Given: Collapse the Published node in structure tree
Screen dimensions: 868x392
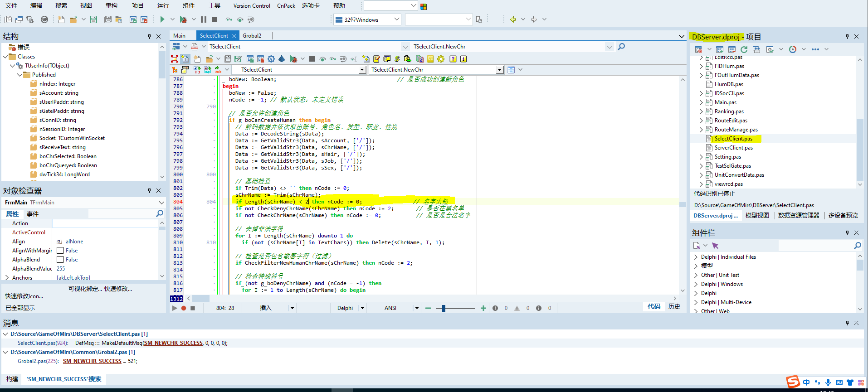Looking at the screenshot, I should click(20, 75).
